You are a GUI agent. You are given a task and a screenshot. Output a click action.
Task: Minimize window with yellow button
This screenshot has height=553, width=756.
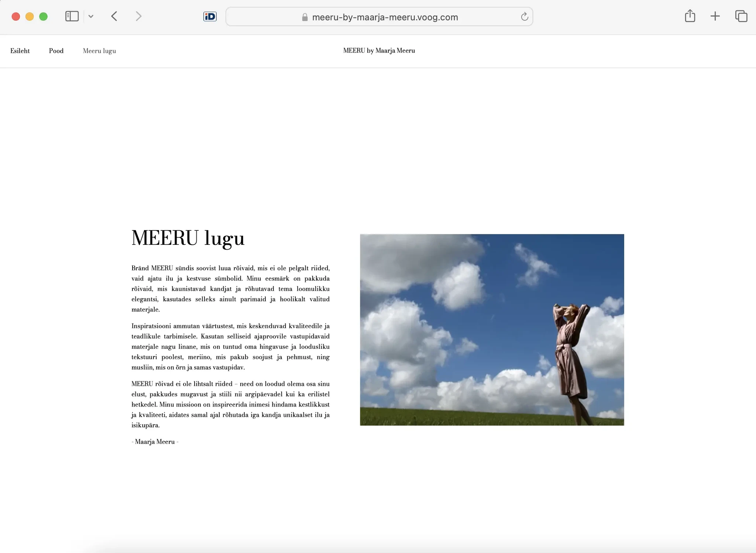30,17
